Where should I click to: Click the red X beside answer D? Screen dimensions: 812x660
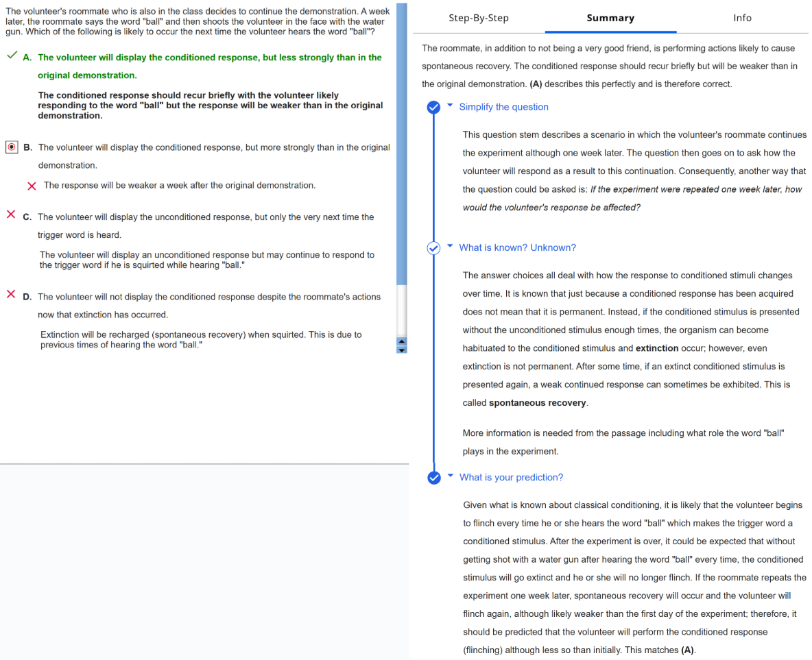[11, 295]
